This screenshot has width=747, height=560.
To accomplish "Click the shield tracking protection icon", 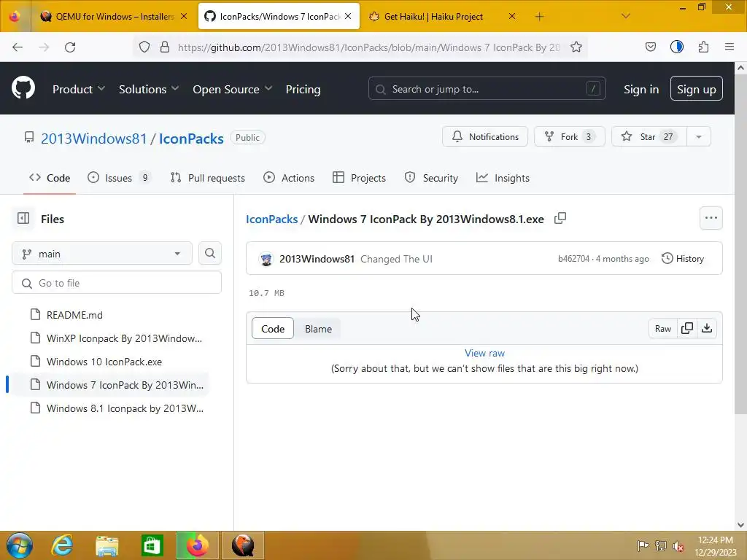I will (144, 47).
